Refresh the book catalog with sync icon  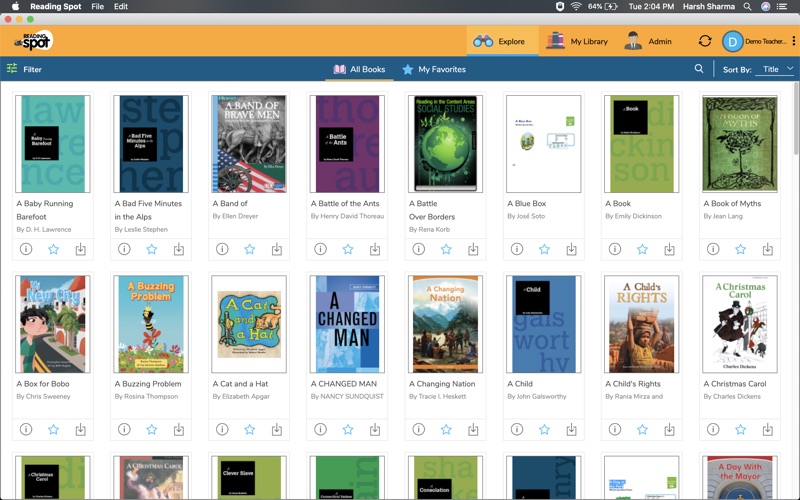[705, 41]
